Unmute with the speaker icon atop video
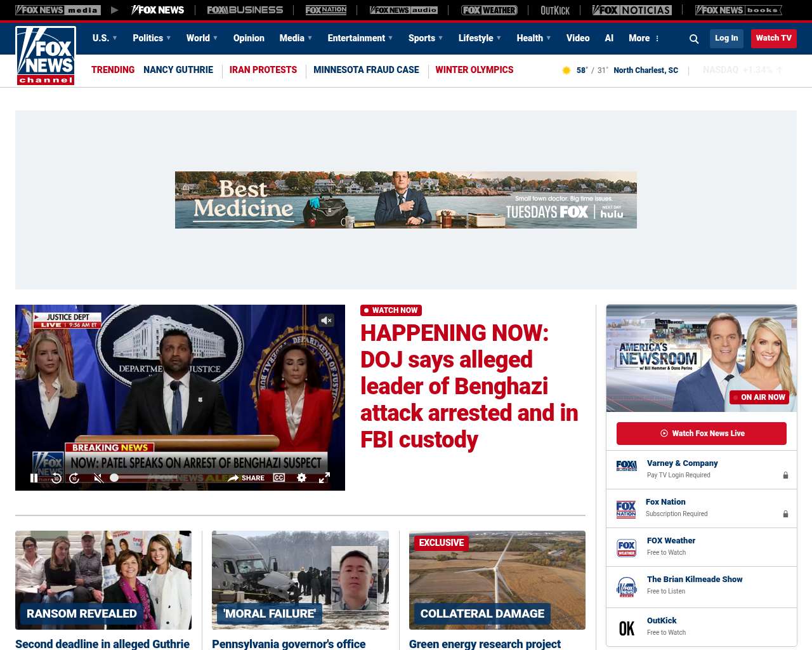This screenshot has width=812, height=650. pos(326,321)
